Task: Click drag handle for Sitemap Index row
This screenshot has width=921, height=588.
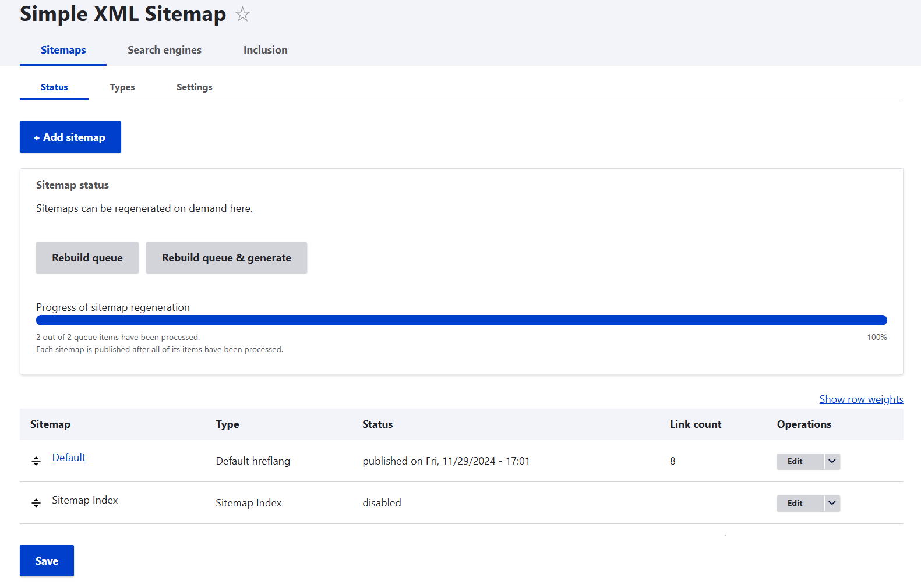Action: [36, 503]
